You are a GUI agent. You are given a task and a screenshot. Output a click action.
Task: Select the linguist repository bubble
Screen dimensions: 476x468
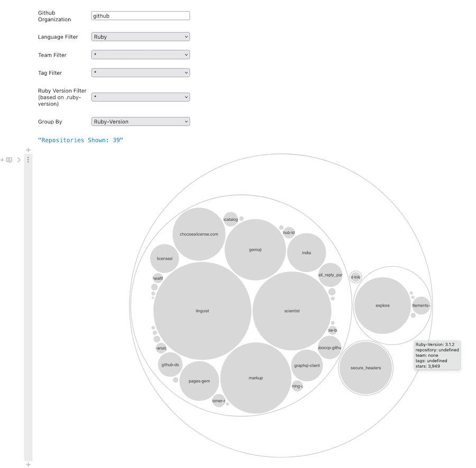(x=202, y=311)
